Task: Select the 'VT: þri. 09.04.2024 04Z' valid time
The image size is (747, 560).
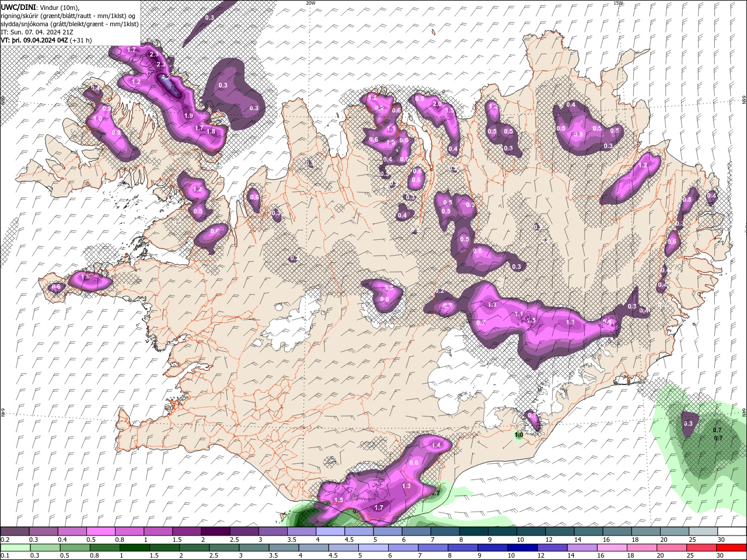Action: (34, 40)
